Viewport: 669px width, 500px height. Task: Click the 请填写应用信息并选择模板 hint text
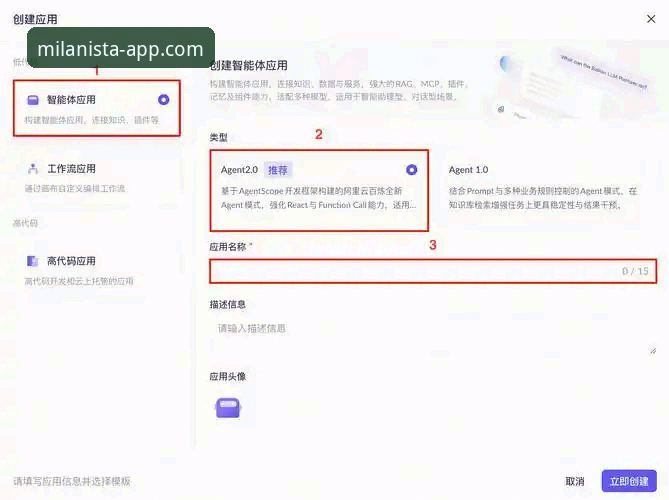tap(72, 481)
